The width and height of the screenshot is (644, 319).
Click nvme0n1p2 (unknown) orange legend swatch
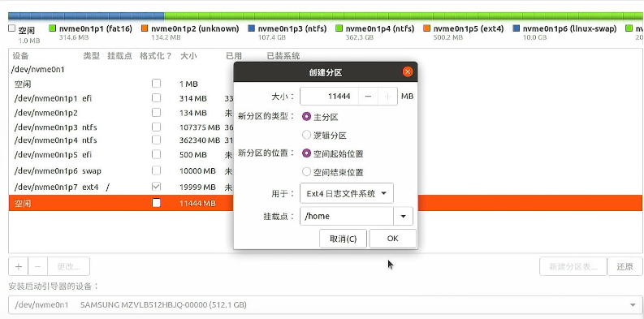145,28
